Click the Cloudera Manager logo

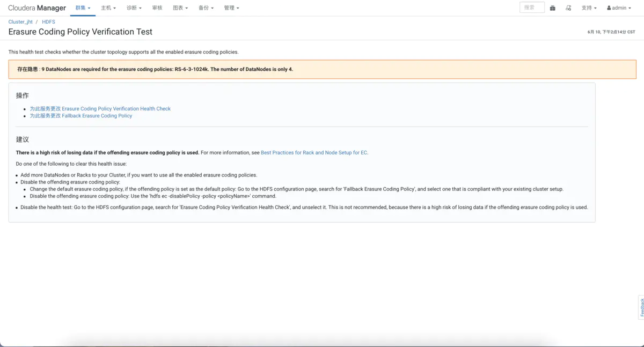tap(37, 8)
